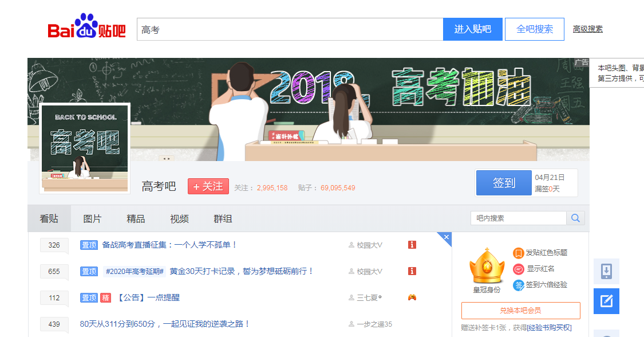Image resolution: width=644 pixels, height=337 pixels.
Task: Click the author icon beside 三七夏°
Action: (x=351, y=298)
